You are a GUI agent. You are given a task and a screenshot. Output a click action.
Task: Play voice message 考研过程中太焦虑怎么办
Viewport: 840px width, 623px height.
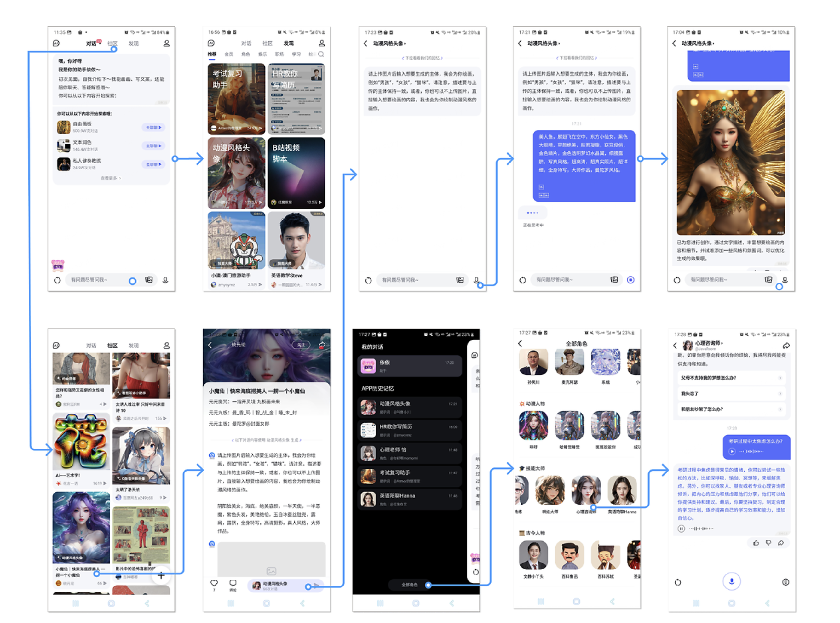[x=732, y=451]
